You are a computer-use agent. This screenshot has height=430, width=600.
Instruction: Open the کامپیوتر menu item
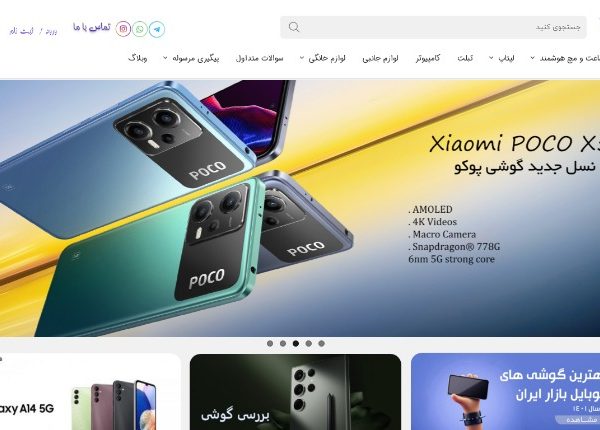point(428,58)
